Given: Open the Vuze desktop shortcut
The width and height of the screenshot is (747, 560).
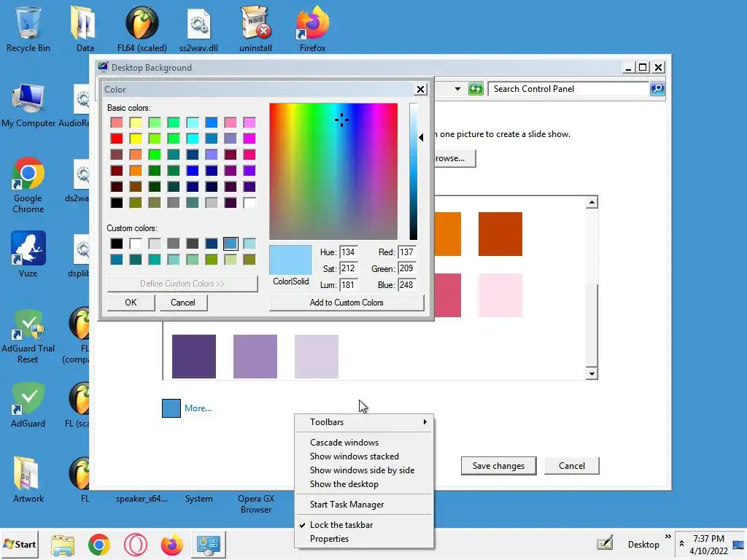Looking at the screenshot, I should coord(28,254).
